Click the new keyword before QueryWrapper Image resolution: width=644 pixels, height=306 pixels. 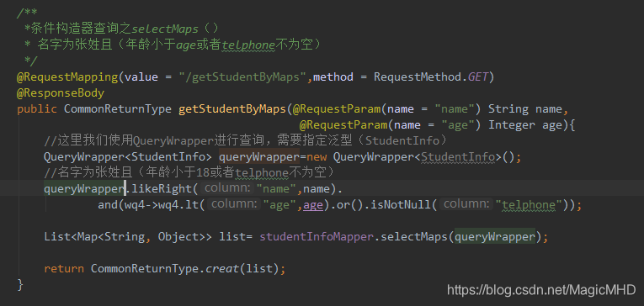tap(317, 156)
